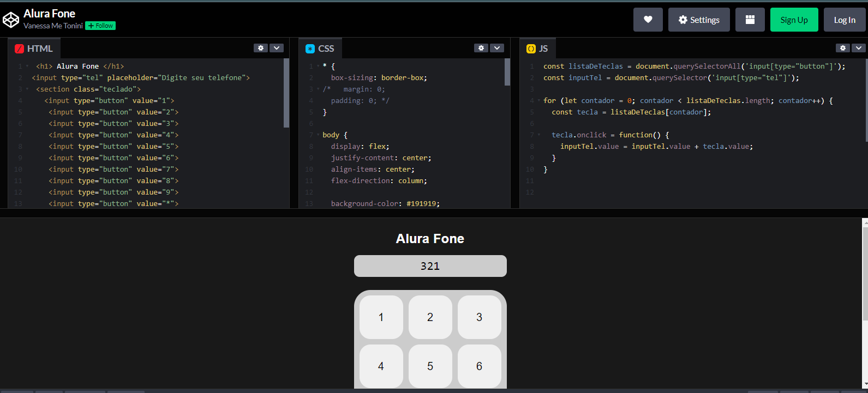
Task: Open Vanessa Me Tonini's profile link
Action: click(x=53, y=26)
